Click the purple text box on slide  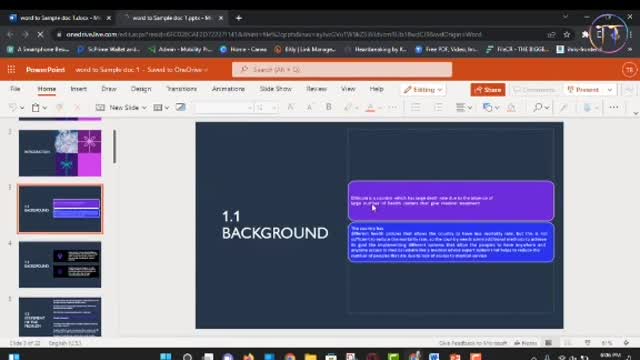click(x=451, y=200)
